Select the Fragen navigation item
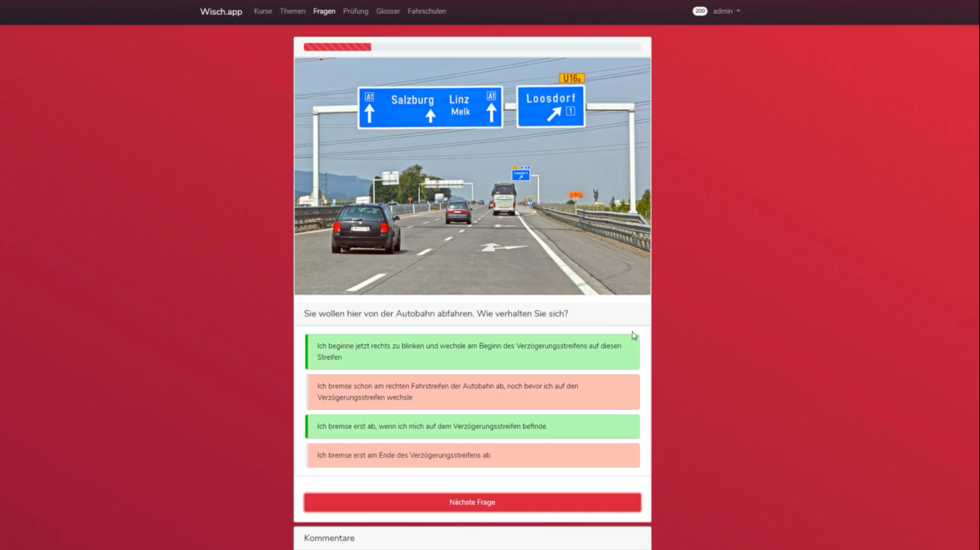This screenshot has height=550, width=980. (x=324, y=11)
